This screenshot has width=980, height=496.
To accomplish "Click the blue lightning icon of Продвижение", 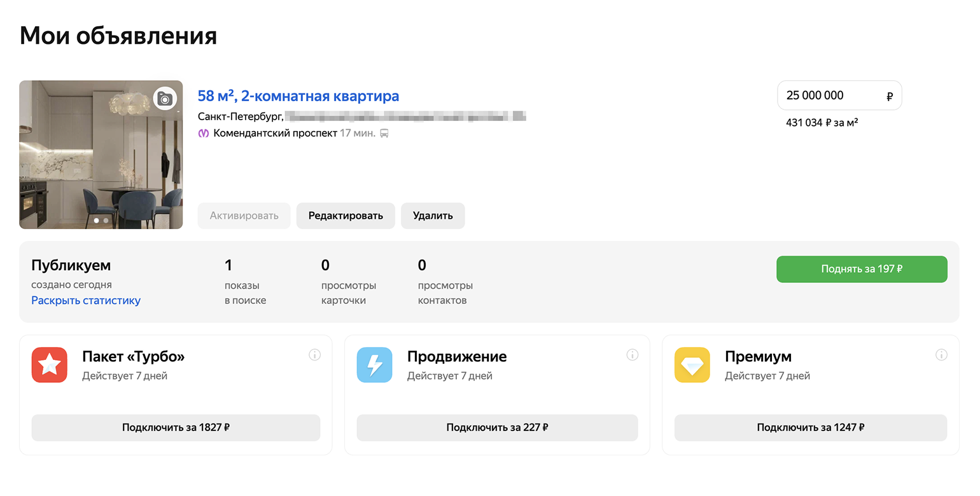I will [x=374, y=365].
